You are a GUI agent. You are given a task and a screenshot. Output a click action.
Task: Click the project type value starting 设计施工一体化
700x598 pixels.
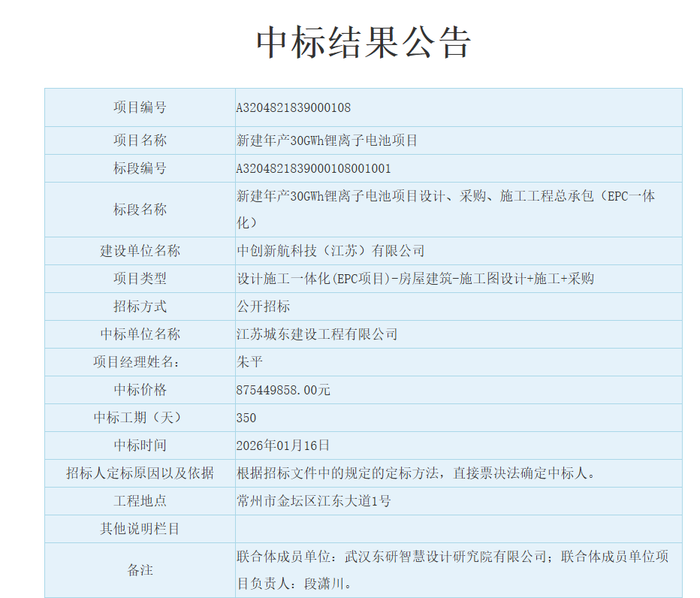click(415, 279)
